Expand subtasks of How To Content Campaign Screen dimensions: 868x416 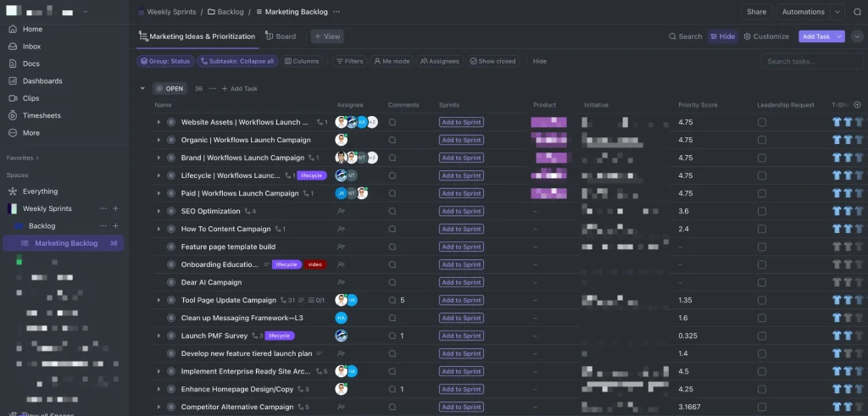point(159,229)
